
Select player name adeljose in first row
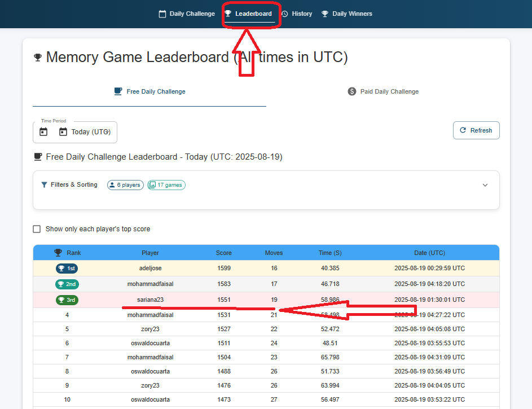pyautogui.click(x=150, y=269)
